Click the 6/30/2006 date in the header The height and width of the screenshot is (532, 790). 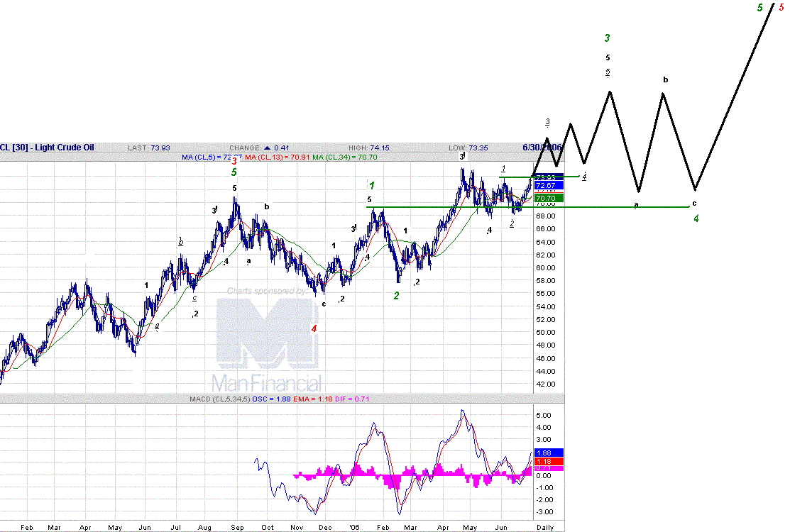(542, 148)
